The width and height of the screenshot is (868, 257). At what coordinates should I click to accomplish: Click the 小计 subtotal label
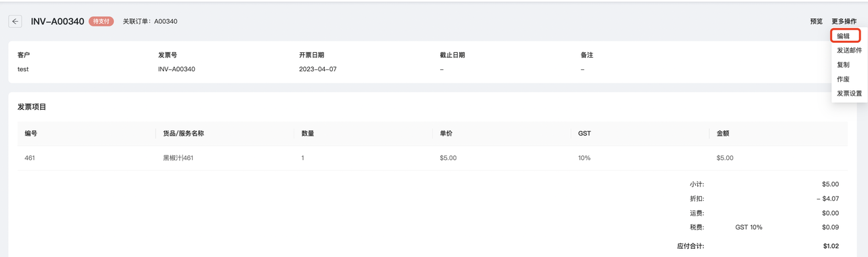click(x=696, y=184)
